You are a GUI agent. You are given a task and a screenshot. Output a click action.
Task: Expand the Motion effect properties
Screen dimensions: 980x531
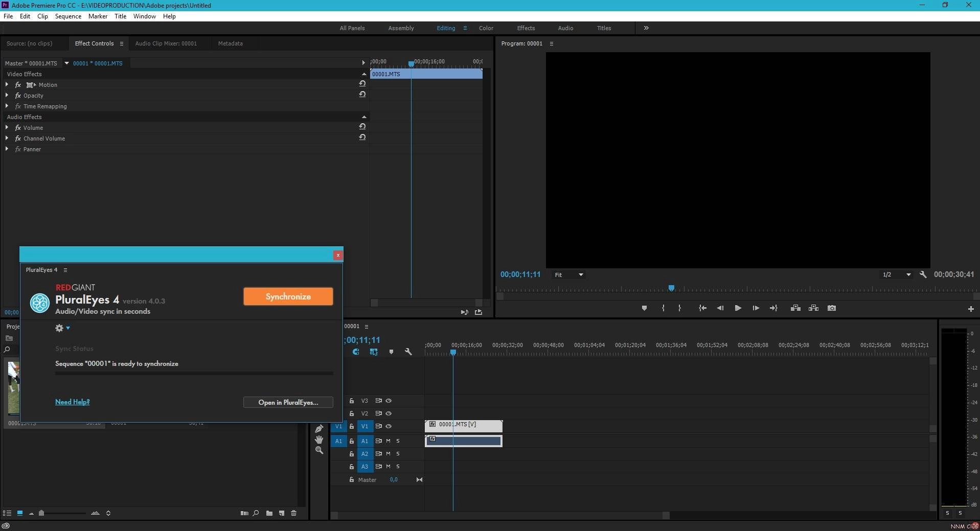[x=7, y=84]
